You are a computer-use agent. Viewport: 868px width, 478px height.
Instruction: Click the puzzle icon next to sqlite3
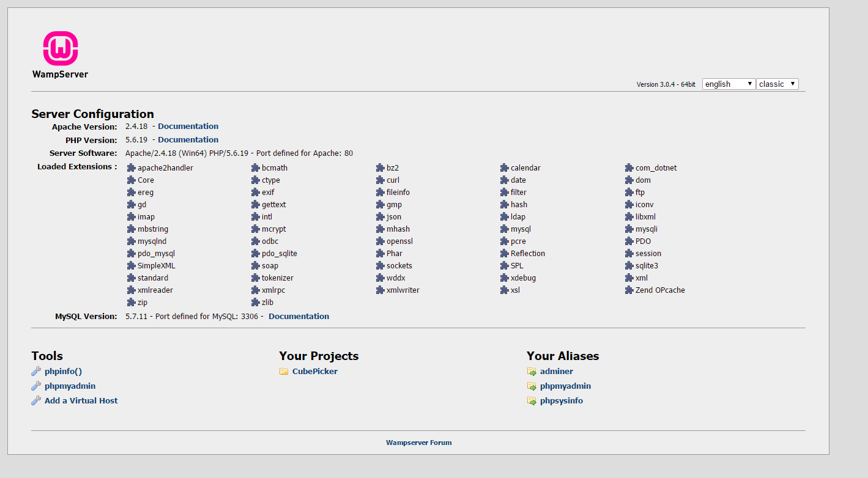click(629, 266)
